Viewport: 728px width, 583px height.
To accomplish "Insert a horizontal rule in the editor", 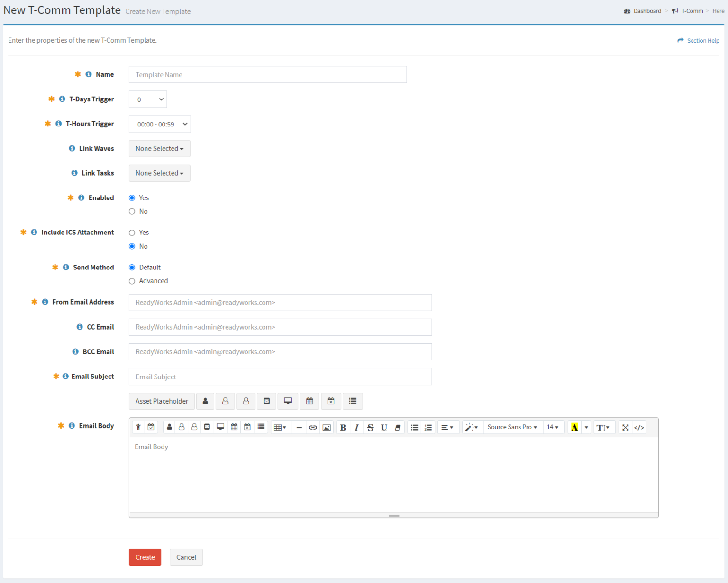I will (x=299, y=427).
